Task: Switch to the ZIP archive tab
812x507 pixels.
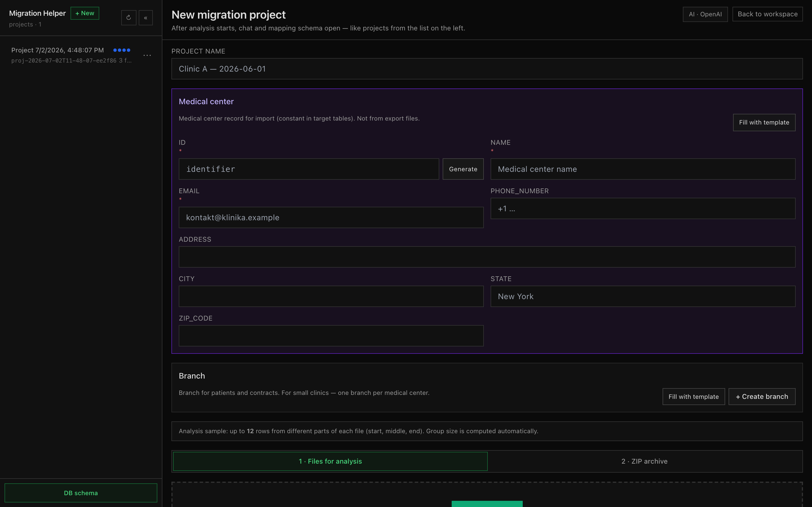Action: [644, 461]
